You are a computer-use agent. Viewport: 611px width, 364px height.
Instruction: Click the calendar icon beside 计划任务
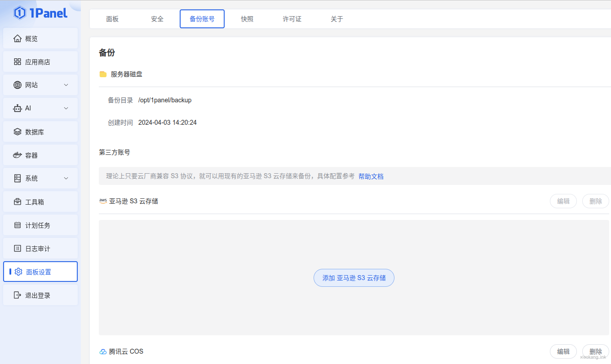pyautogui.click(x=18, y=225)
